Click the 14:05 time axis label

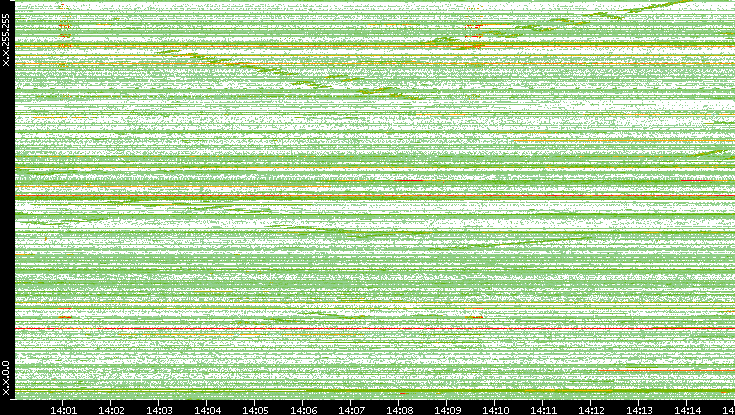point(255,410)
